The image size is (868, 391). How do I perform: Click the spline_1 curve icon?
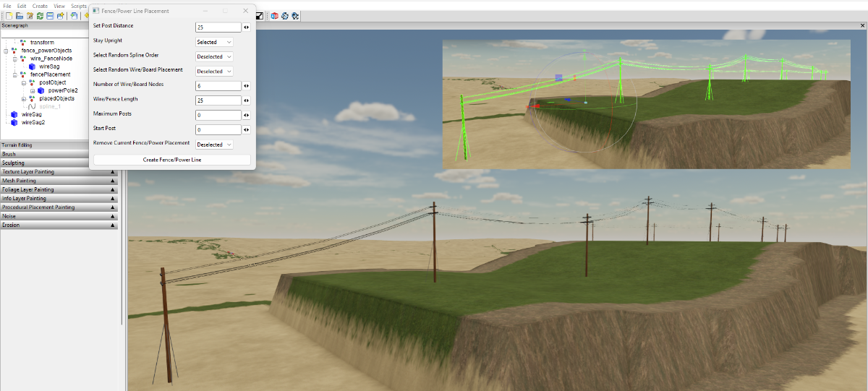coord(33,106)
